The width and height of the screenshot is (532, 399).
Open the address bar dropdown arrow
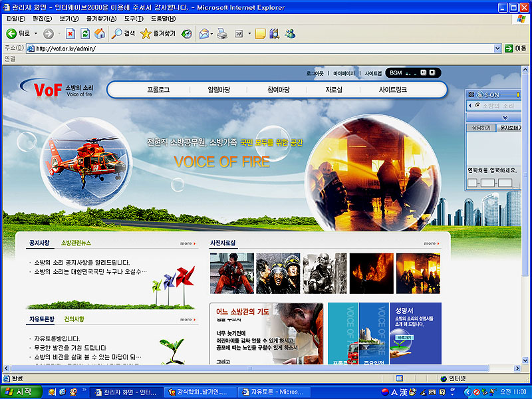coord(497,49)
